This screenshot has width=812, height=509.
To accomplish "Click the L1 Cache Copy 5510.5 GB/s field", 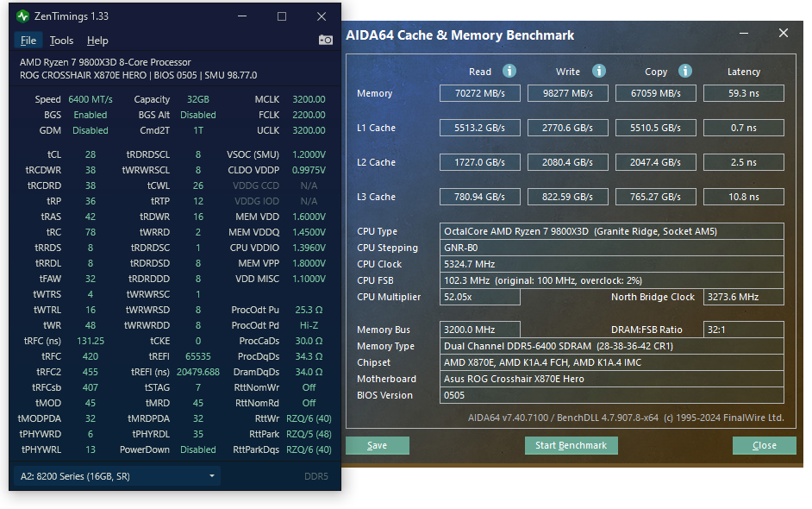I will [x=656, y=128].
